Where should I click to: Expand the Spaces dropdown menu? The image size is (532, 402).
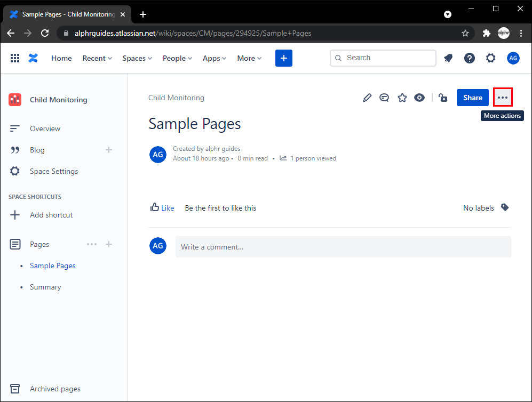point(137,58)
